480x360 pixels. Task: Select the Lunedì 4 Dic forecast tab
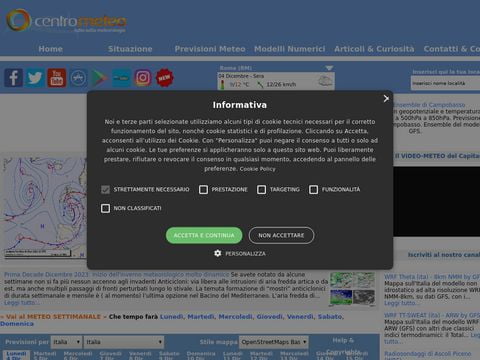[x=16, y=355]
